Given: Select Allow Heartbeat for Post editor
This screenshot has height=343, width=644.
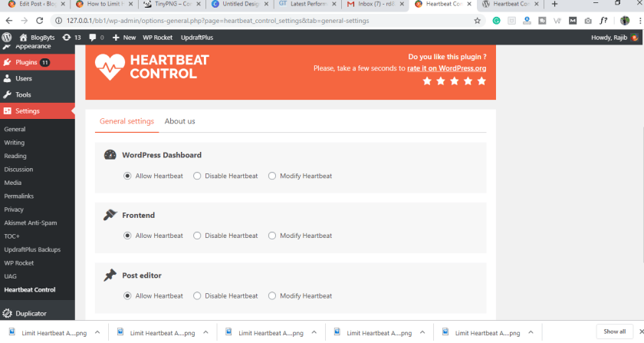Looking at the screenshot, I should tap(127, 295).
